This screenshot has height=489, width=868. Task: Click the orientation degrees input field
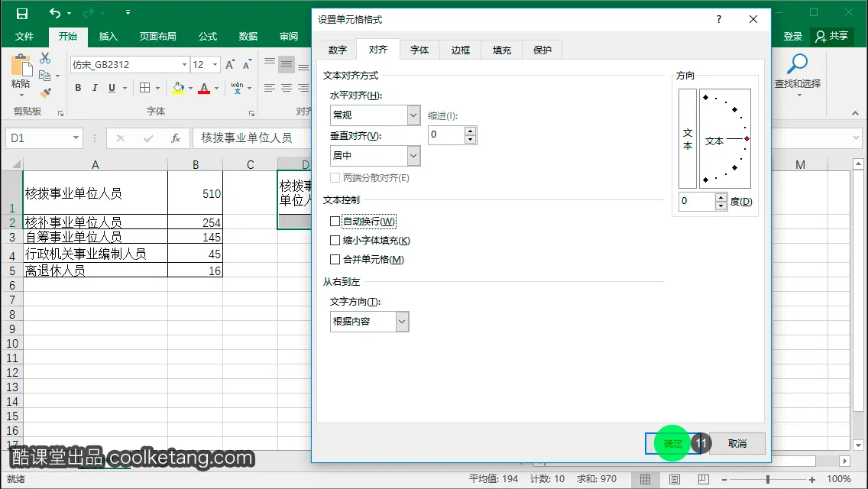(697, 201)
